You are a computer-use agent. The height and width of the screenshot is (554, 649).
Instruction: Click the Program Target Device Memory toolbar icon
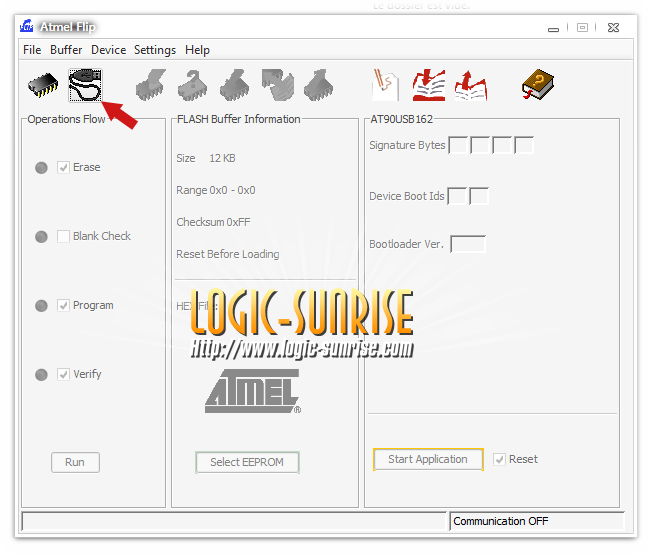coord(235,85)
